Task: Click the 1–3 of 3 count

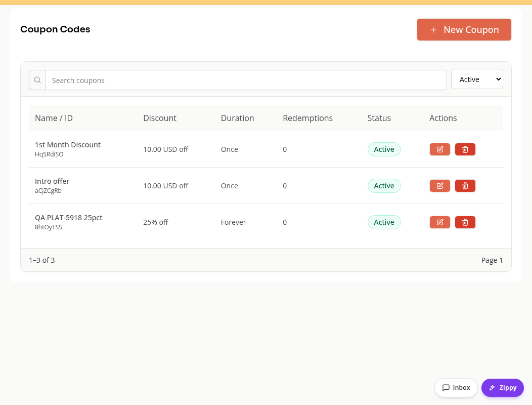Action: (42, 260)
